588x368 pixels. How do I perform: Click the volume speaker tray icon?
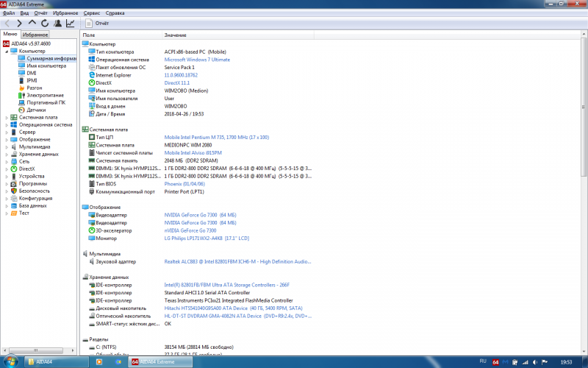coord(535,362)
